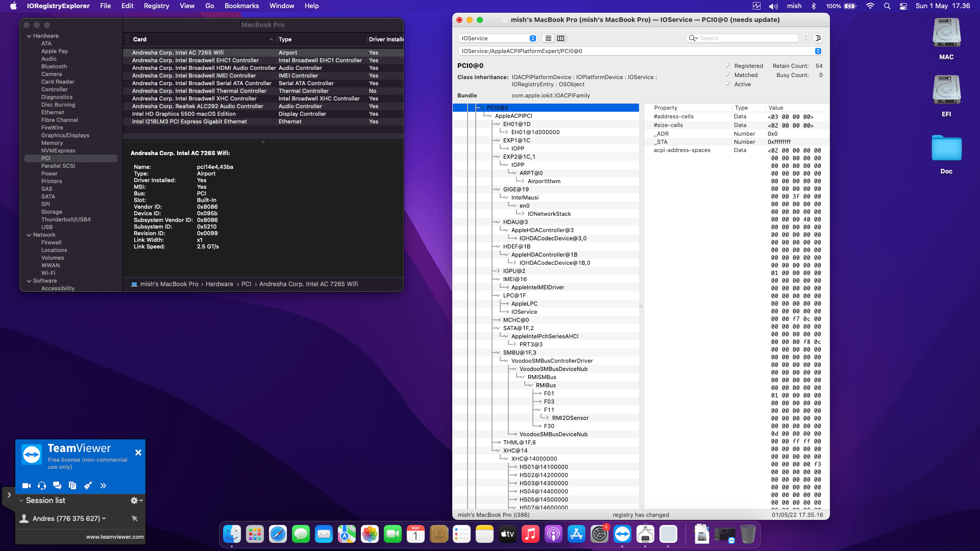Open Photos from the Dock

[370, 534]
